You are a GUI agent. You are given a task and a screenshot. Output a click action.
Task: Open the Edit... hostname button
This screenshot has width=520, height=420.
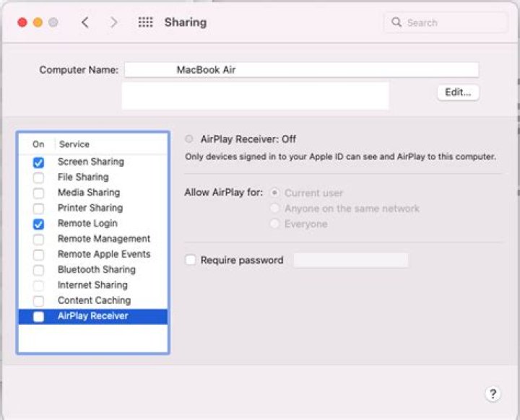pos(458,92)
